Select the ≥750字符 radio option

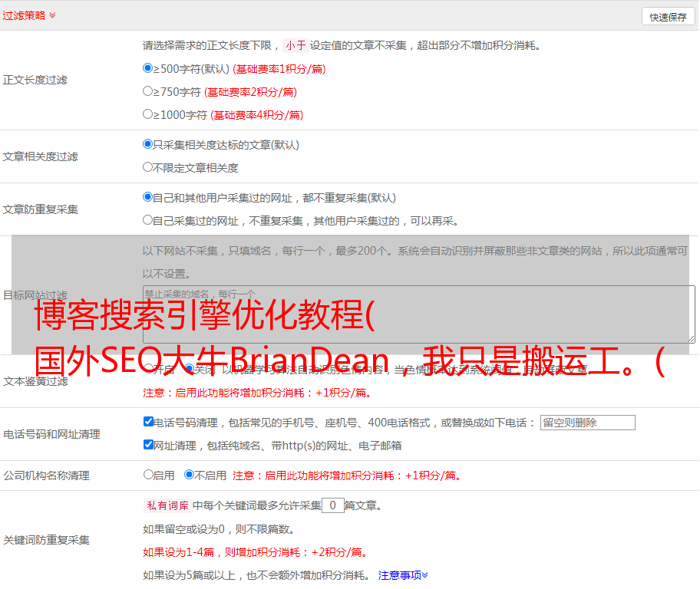[147, 91]
